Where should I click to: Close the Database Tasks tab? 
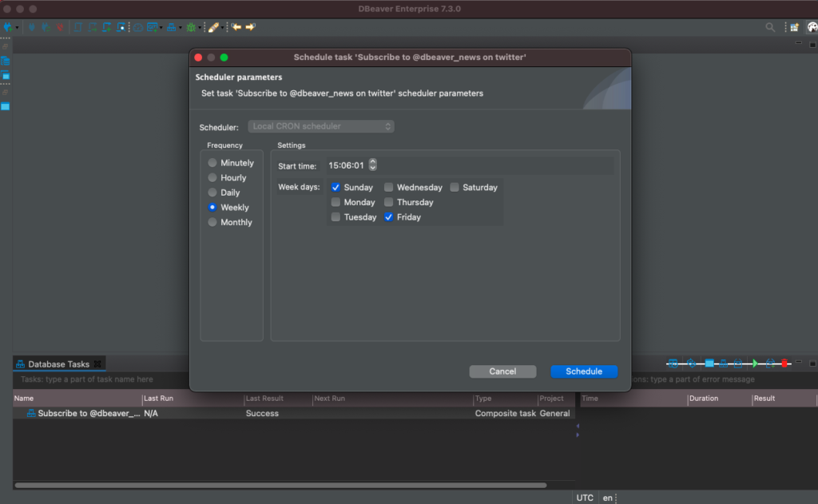click(x=97, y=363)
